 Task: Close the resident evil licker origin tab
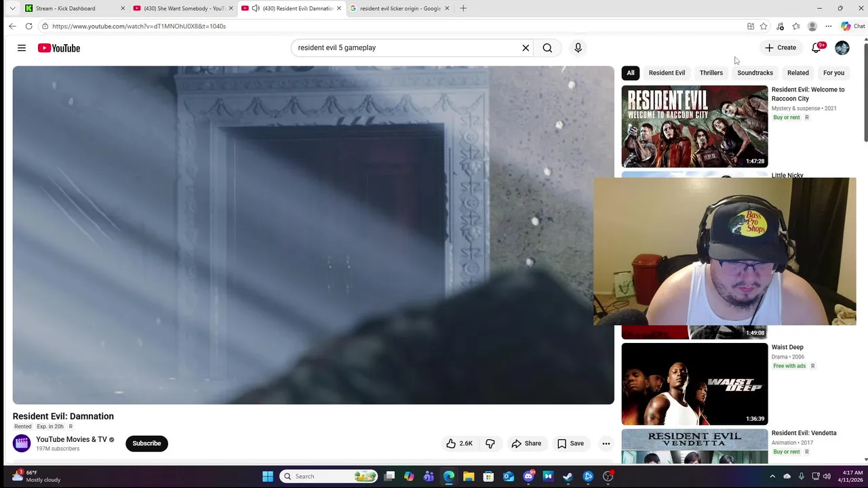[x=447, y=8]
